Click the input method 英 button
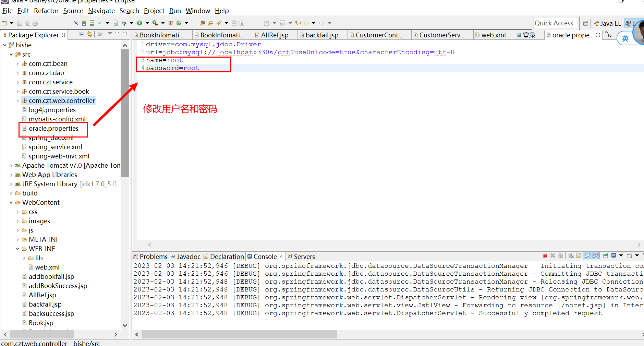This screenshot has width=644, height=346. pos(625,38)
